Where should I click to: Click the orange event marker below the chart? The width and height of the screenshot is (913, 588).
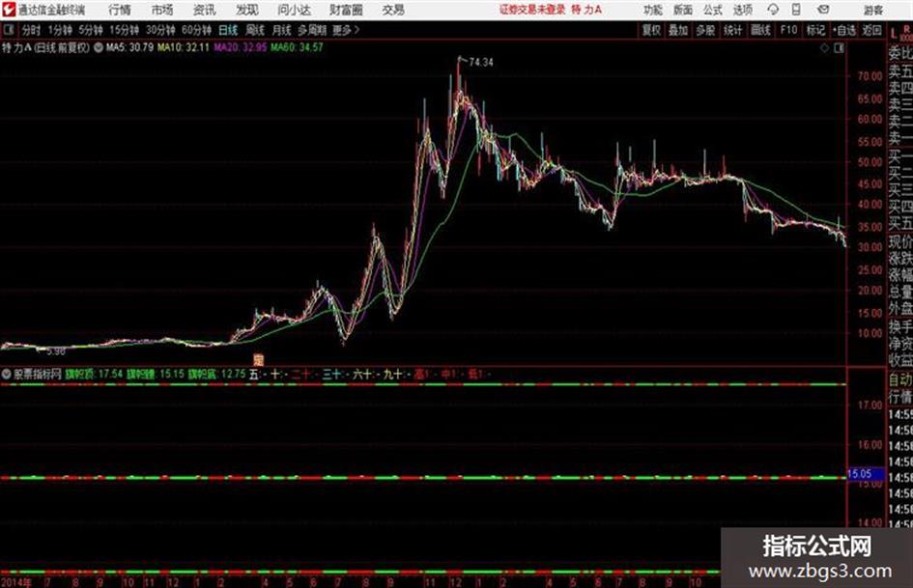(259, 359)
